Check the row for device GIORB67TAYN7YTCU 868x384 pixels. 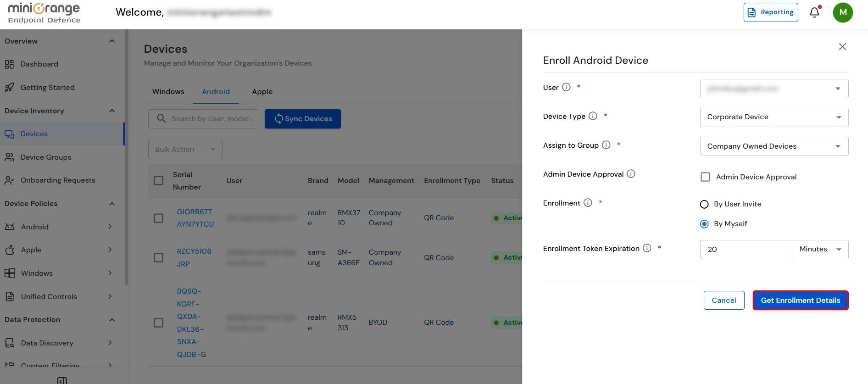coord(159,218)
